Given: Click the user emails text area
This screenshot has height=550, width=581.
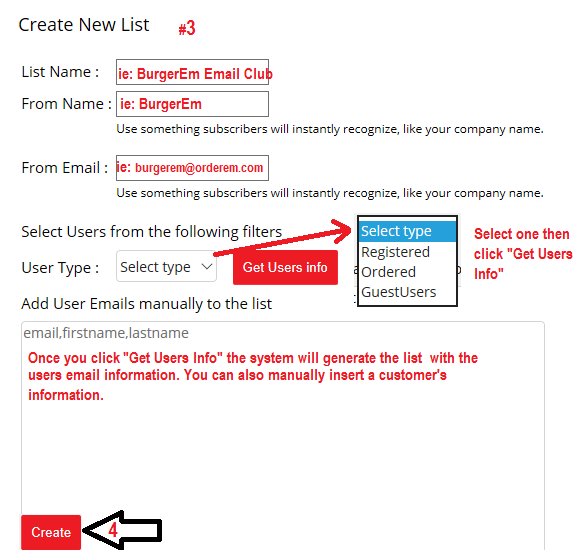Looking at the screenshot, I should tap(283, 434).
